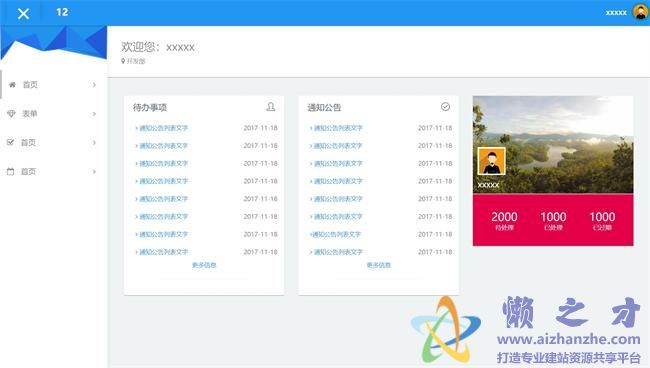Screen dimensions: 650x368
Task: Click the user avatar in top bar
Action: click(640, 12)
